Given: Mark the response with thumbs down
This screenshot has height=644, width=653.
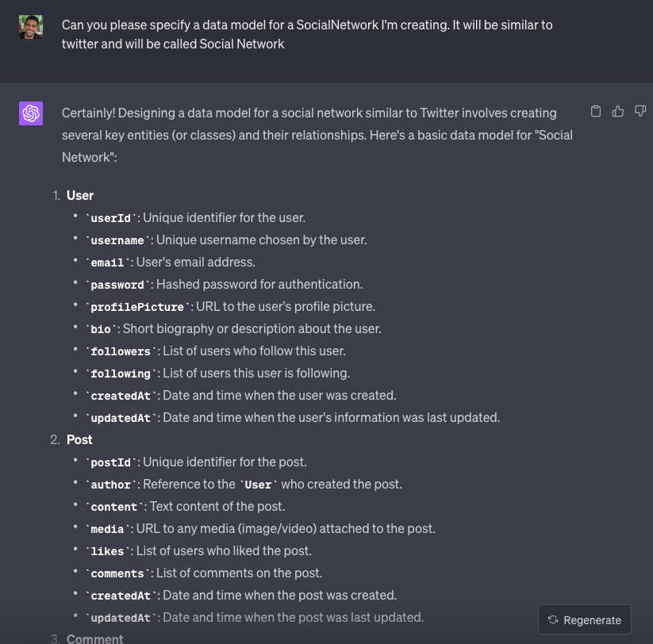Looking at the screenshot, I should tap(640, 111).
